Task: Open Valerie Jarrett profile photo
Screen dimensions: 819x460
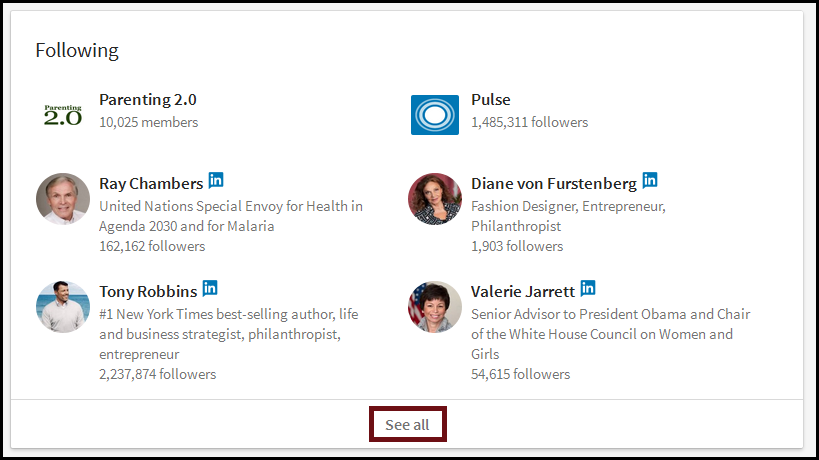Action: pos(435,306)
